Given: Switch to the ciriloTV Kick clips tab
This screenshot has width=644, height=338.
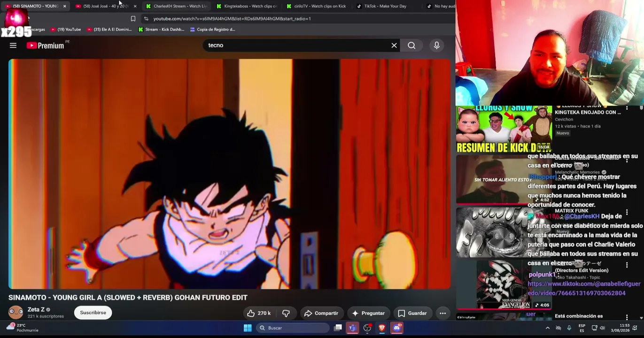Looking at the screenshot, I should 317,6.
